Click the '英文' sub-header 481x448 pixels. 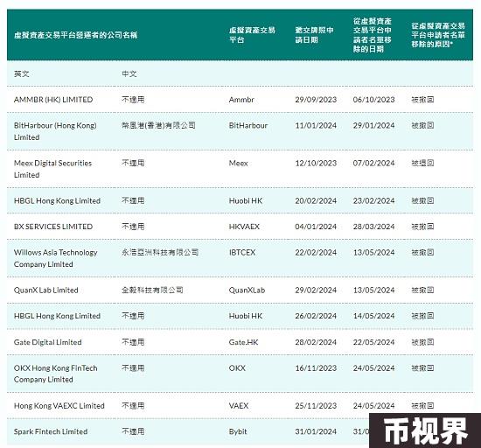pos(22,74)
